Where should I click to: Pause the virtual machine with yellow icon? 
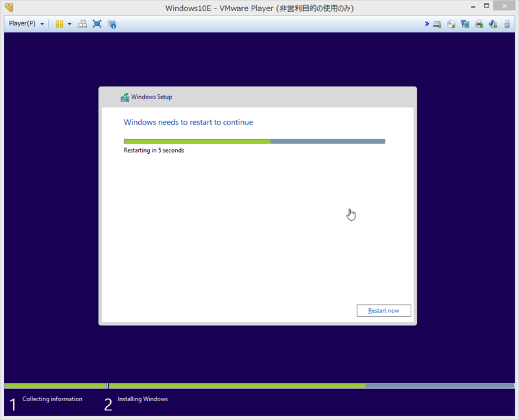click(59, 24)
